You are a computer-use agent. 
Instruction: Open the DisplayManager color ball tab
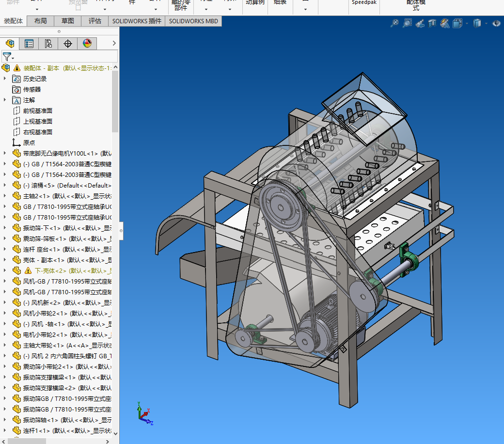tap(87, 44)
